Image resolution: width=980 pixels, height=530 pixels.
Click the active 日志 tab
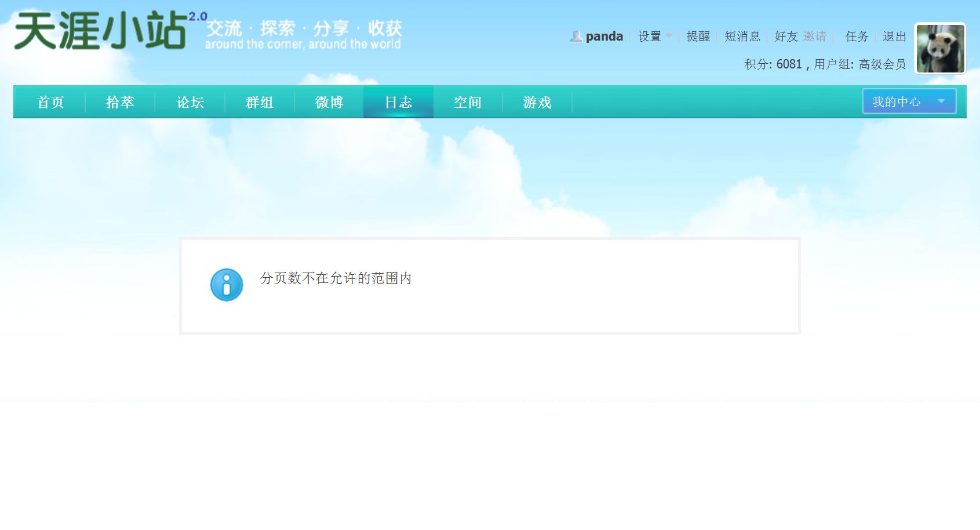point(398,102)
